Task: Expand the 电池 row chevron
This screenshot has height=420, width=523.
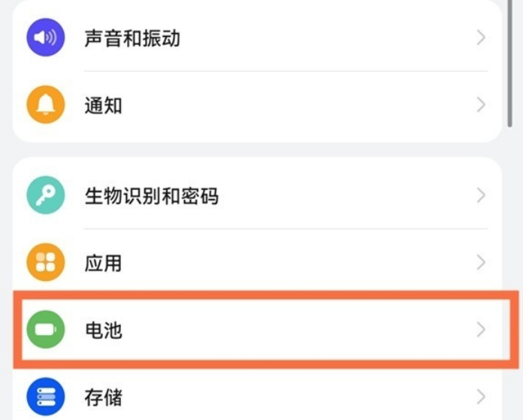Action: [481, 330]
